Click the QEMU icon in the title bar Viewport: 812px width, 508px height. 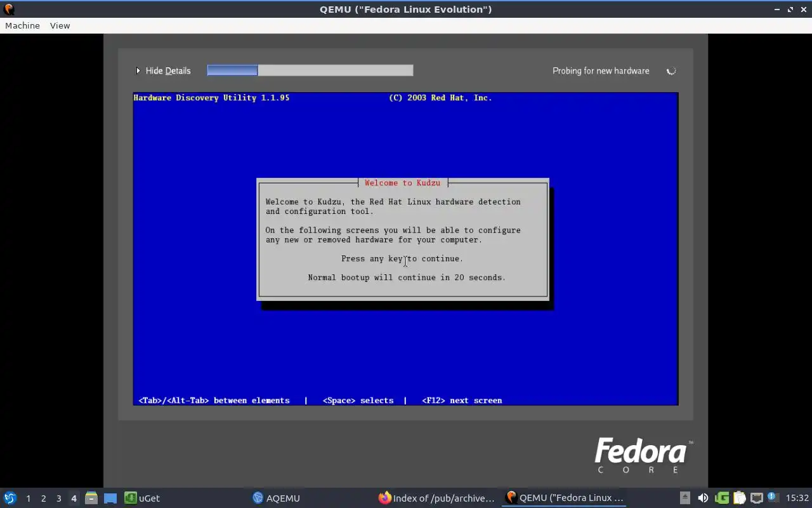point(9,9)
